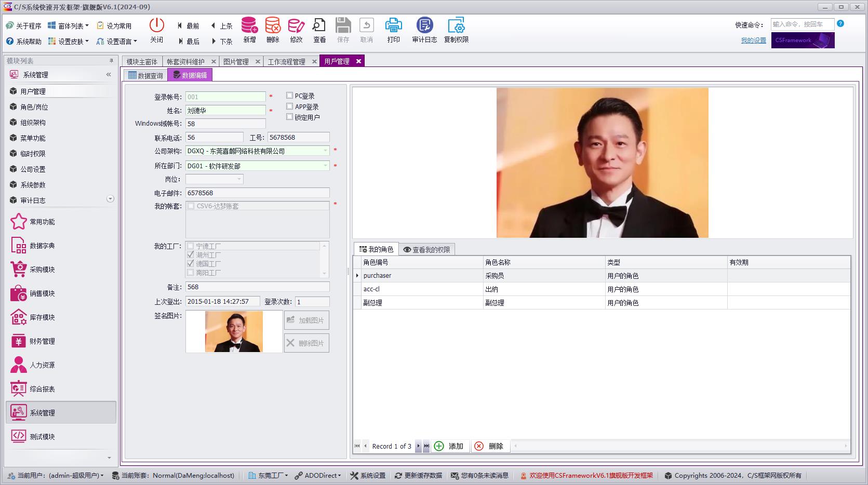Switch to the 查看我的权限 tab

(x=426, y=249)
